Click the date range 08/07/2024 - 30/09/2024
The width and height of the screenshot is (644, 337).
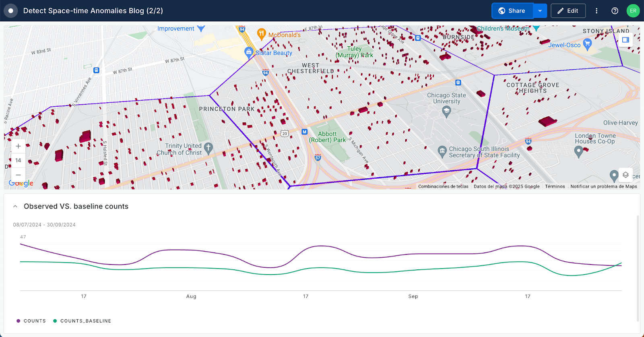click(x=44, y=225)
